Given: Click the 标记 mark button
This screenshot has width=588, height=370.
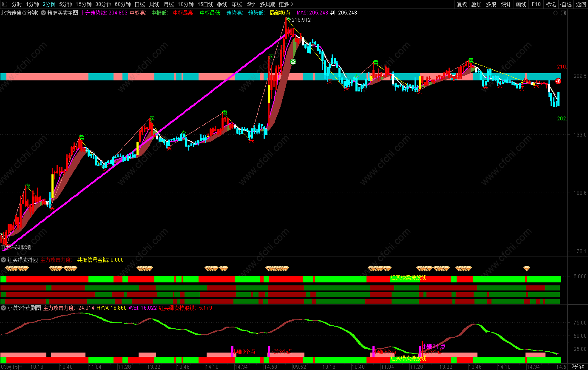Looking at the screenshot, I should (x=551, y=4).
